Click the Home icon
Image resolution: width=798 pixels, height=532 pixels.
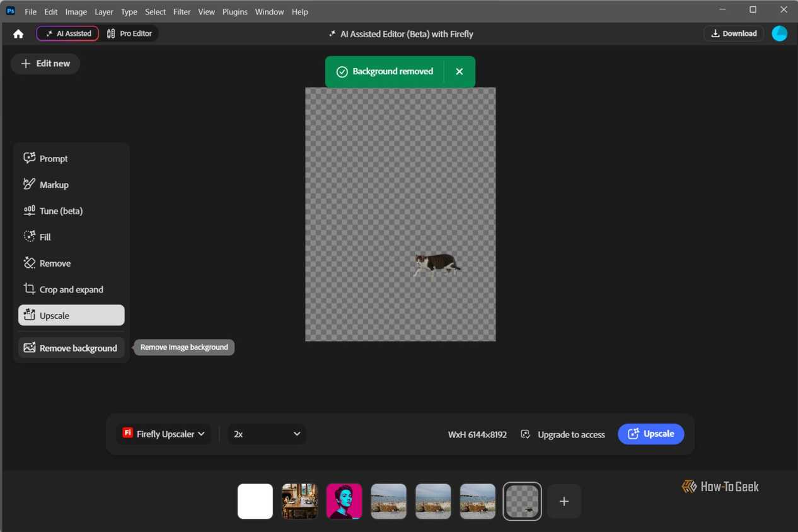[18, 34]
